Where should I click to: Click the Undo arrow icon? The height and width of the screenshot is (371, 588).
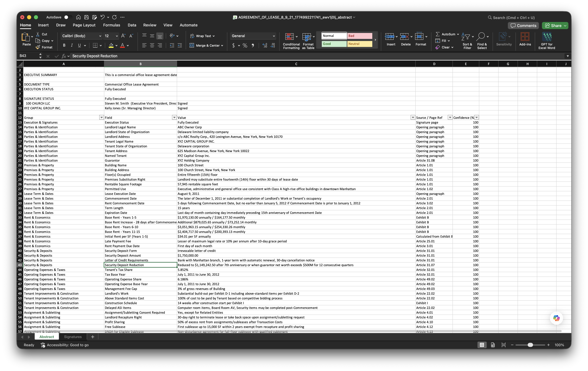click(102, 17)
